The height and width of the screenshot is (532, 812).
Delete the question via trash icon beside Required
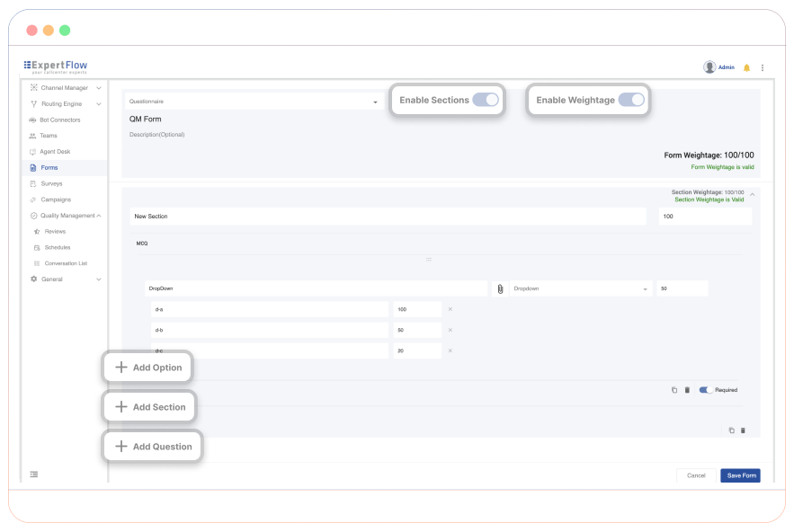688,390
